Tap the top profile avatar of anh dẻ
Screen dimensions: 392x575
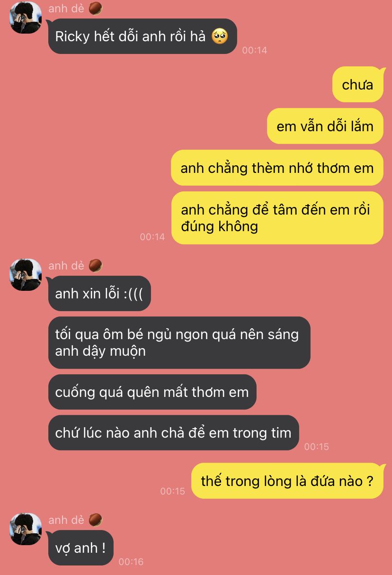pyautogui.click(x=26, y=18)
